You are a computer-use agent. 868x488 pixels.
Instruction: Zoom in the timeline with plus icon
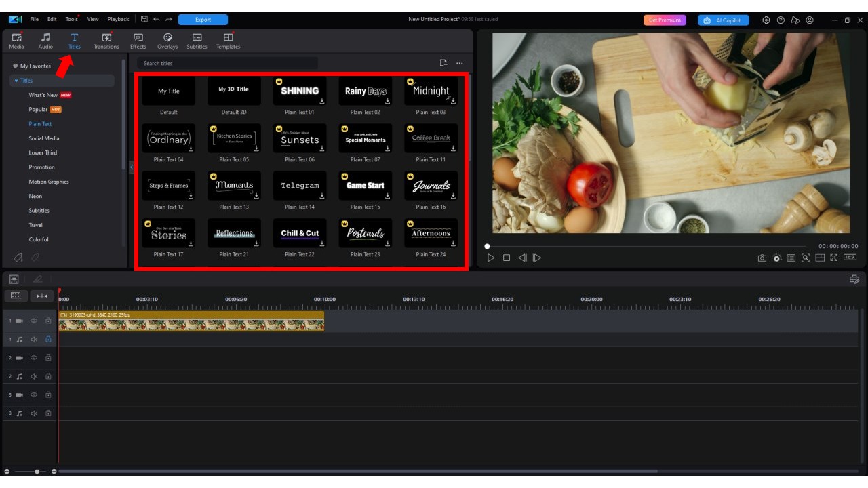[54, 471]
